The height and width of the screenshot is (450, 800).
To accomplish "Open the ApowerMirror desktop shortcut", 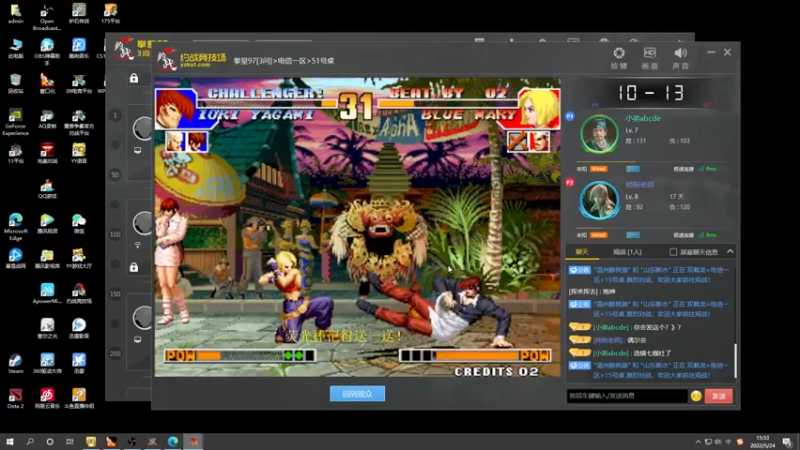I will (x=47, y=293).
